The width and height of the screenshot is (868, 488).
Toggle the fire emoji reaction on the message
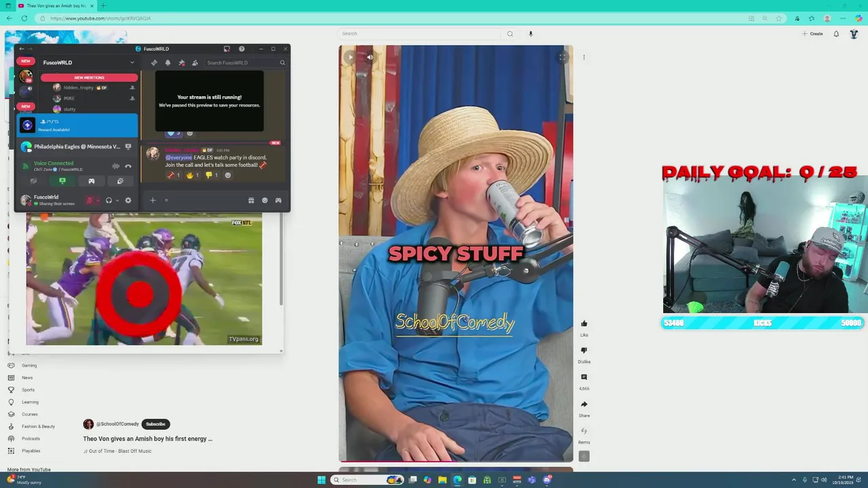click(x=193, y=175)
